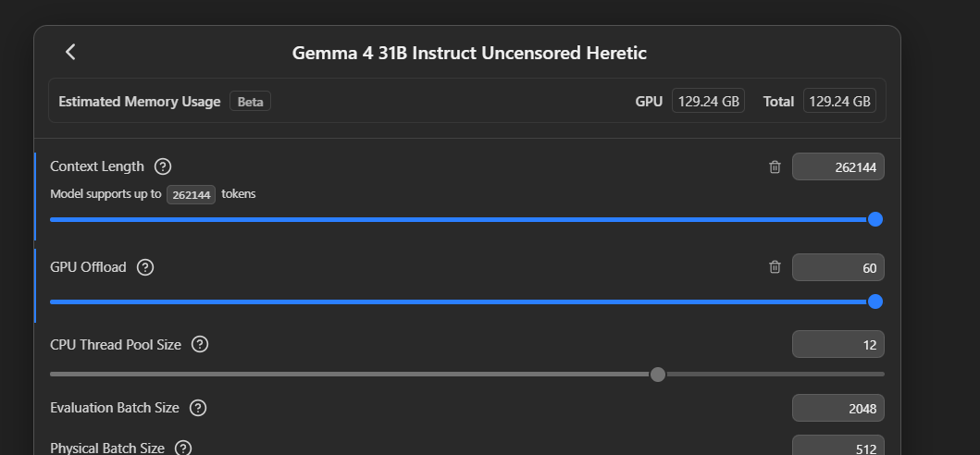
Task: Open Physical Batch Size help icon
Action: (x=183, y=449)
